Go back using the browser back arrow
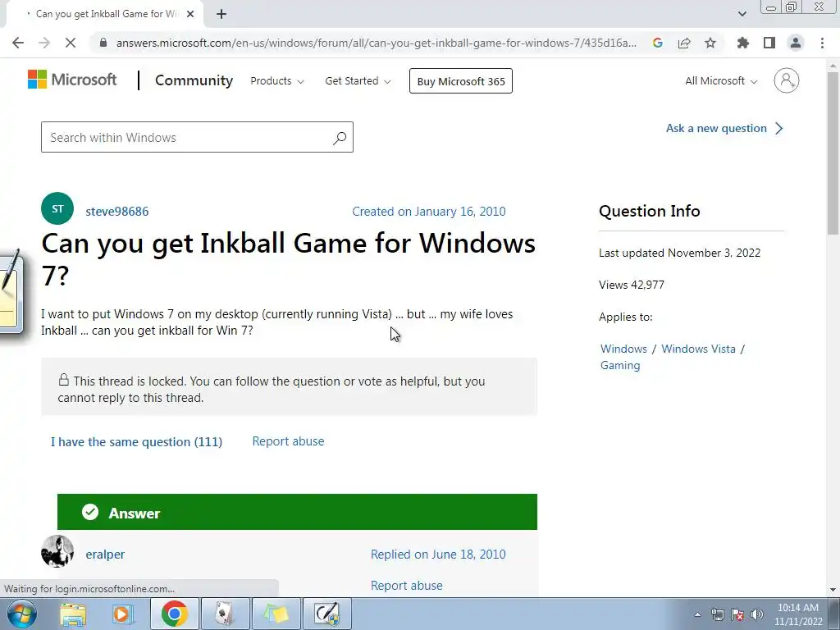The width and height of the screenshot is (840, 630). coord(18,43)
